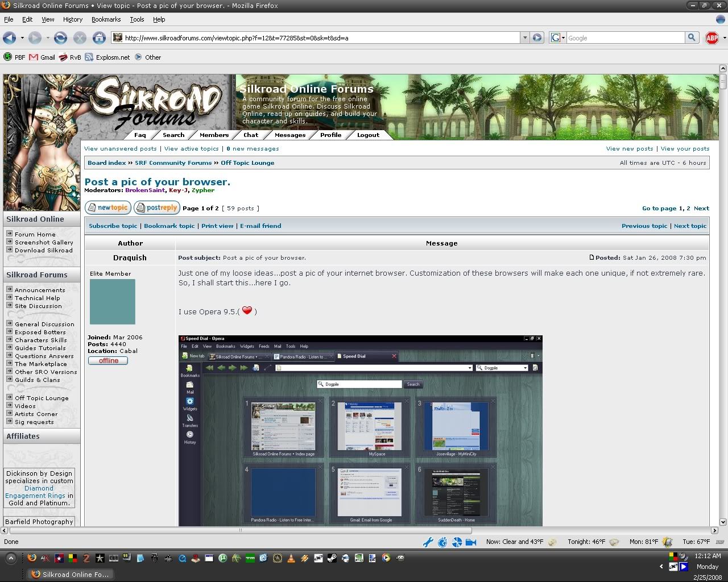Open the Members tab
The height and width of the screenshot is (582, 728).
214,135
